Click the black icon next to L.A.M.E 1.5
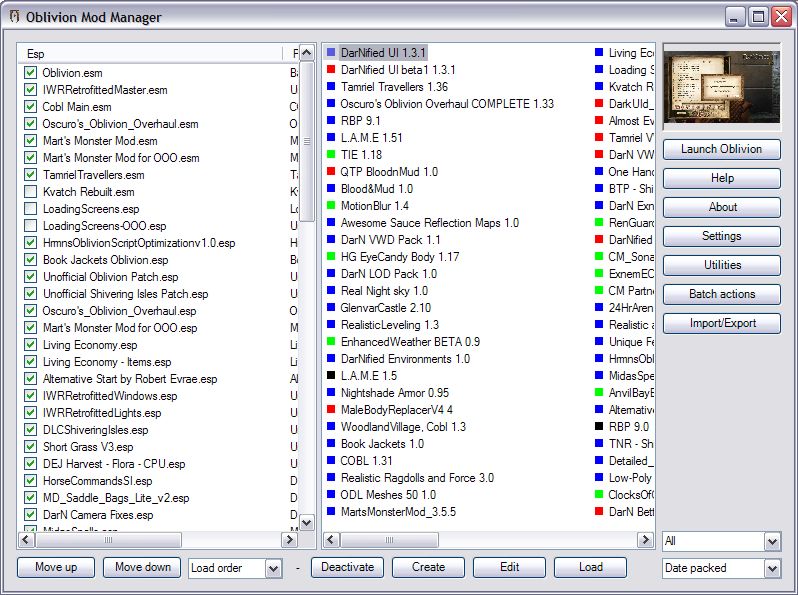The height and width of the screenshot is (595, 798). (x=331, y=376)
